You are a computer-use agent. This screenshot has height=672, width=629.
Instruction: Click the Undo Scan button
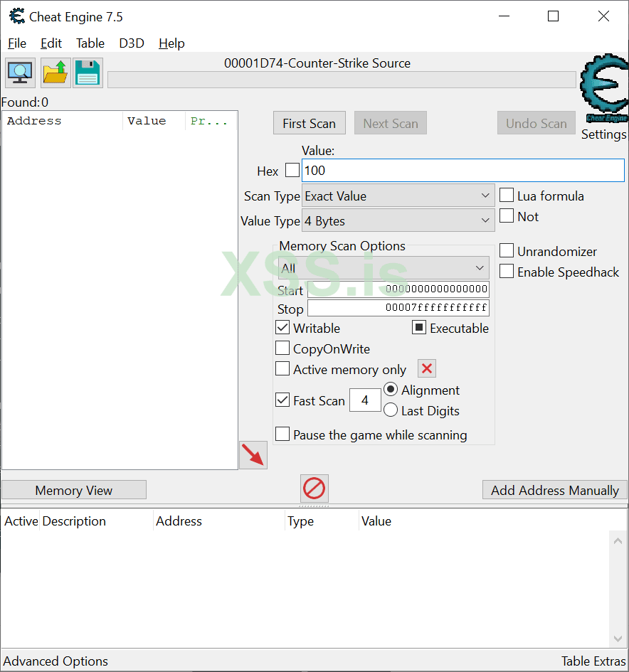pos(536,124)
